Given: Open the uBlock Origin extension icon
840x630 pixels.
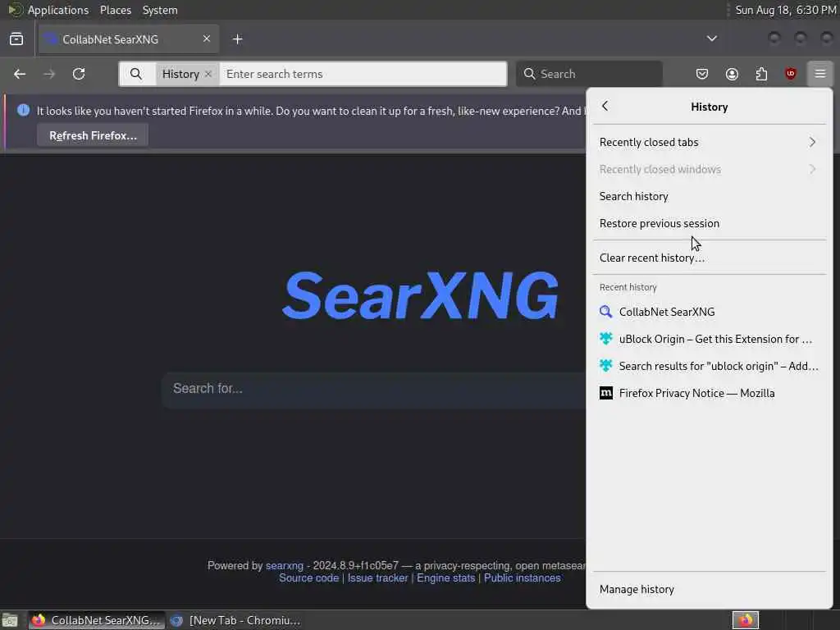Looking at the screenshot, I should coord(790,74).
